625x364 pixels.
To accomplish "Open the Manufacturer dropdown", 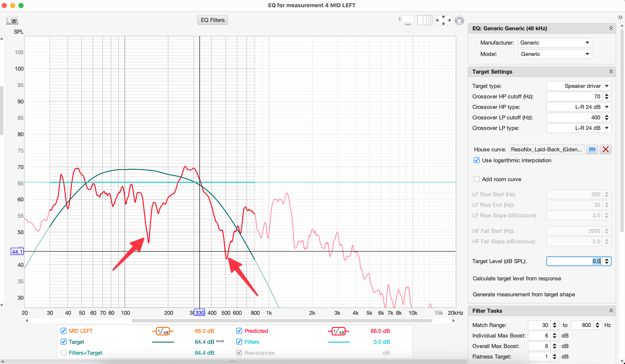I will click(555, 43).
